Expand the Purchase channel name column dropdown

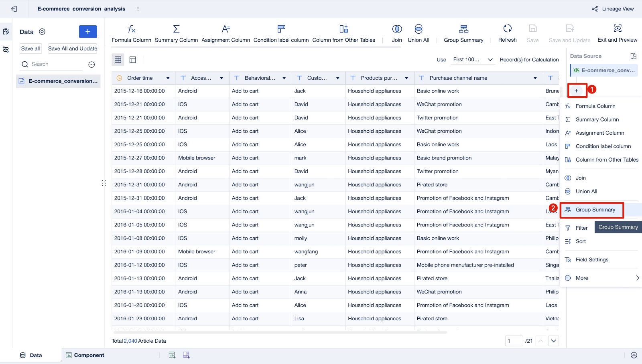coord(535,78)
